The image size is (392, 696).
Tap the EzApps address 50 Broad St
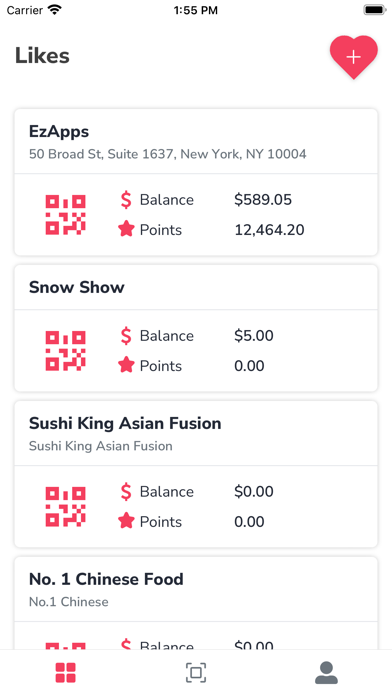tap(167, 154)
